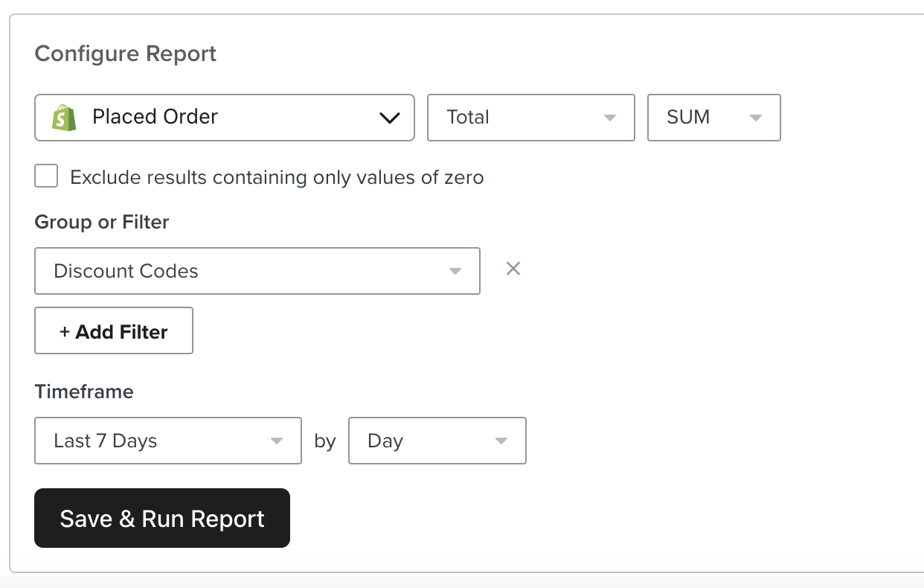924x588 pixels.
Task: Click the arrow in Last 7 Days box
Action: [x=277, y=441]
